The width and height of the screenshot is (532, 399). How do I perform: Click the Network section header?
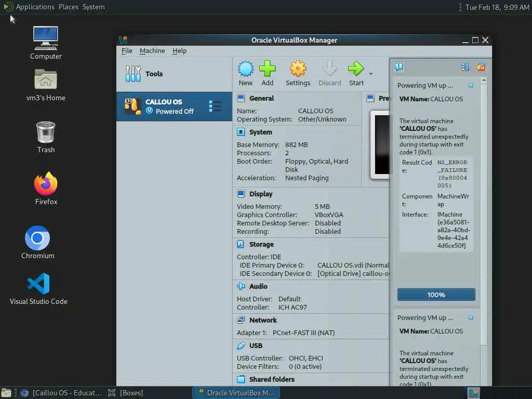263,320
